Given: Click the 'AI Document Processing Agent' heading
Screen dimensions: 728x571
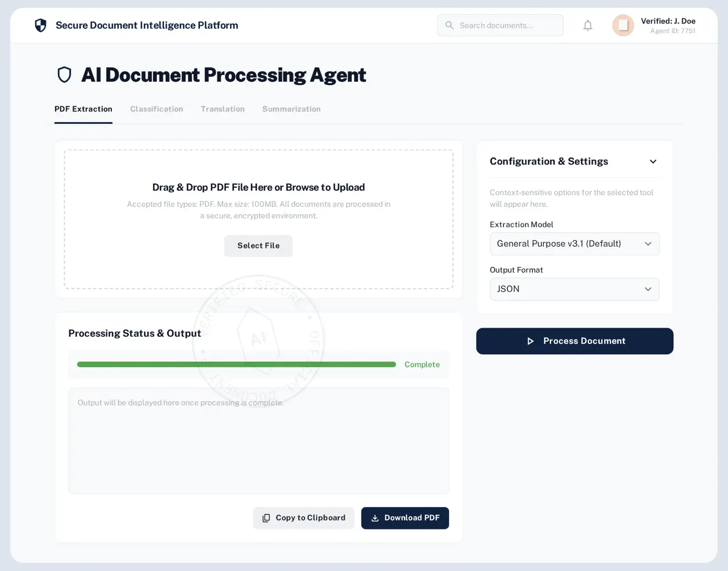Looking at the screenshot, I should tap(223, 75).
